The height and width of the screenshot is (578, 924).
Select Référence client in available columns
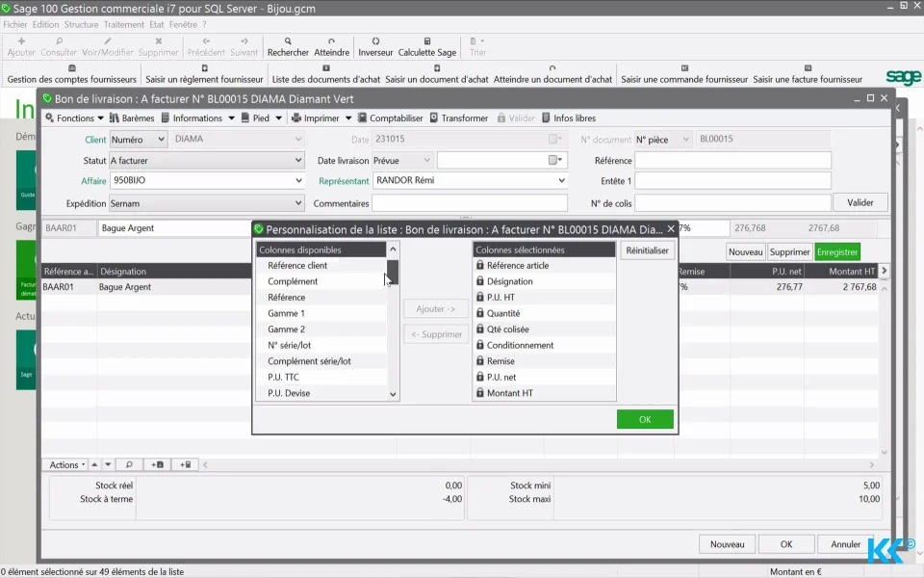click(x=321, y=266)
